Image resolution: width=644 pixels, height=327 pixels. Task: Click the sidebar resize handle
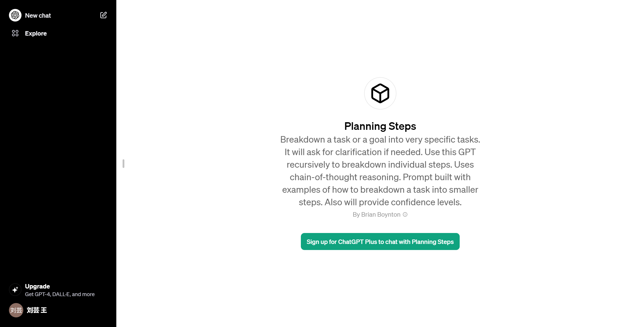pyautogui.click(x=123, y=163)
